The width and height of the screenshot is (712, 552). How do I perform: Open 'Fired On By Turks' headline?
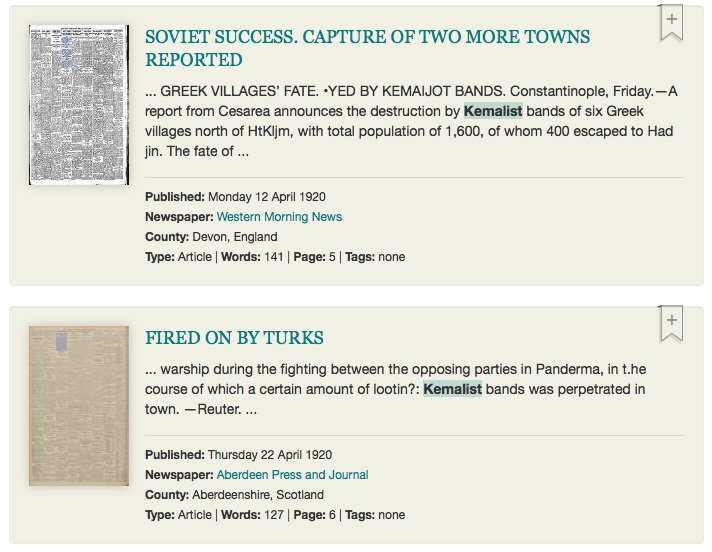(234, 338)
